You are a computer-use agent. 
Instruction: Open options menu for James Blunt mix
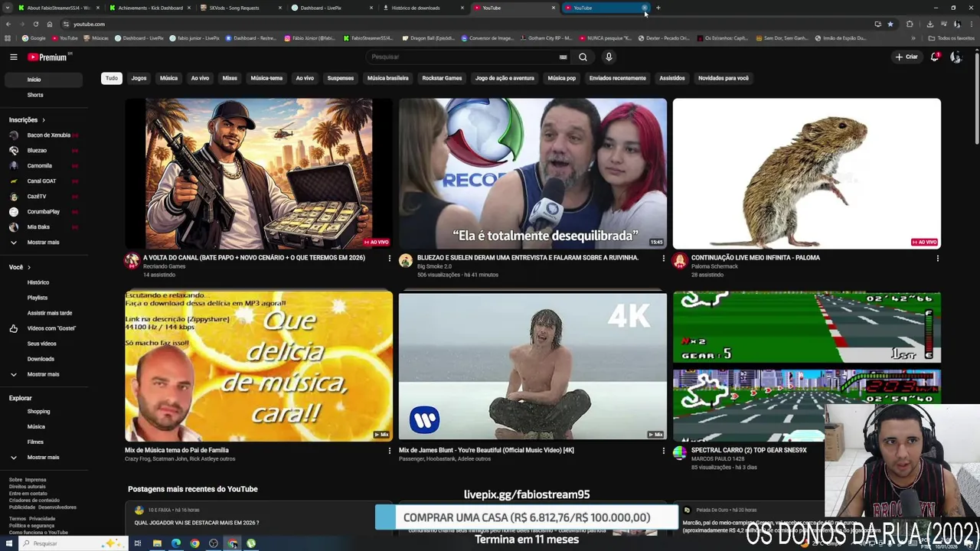(x=663, y=451)
